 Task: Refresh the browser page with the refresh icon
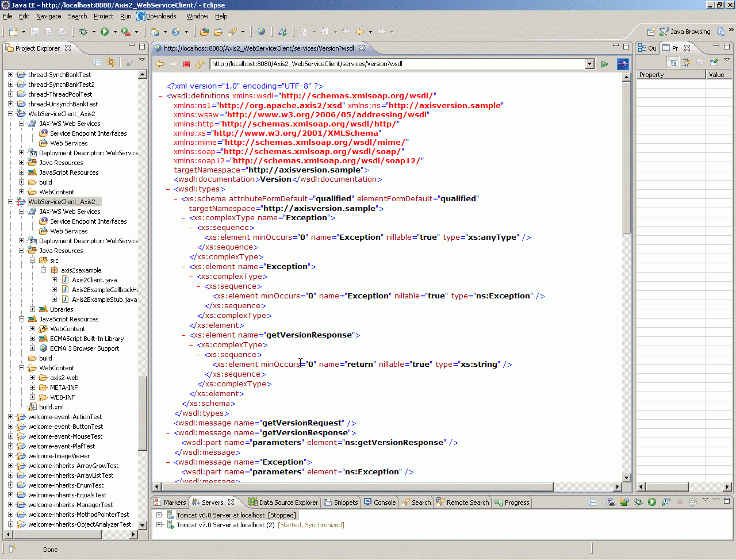pos(200,64)
